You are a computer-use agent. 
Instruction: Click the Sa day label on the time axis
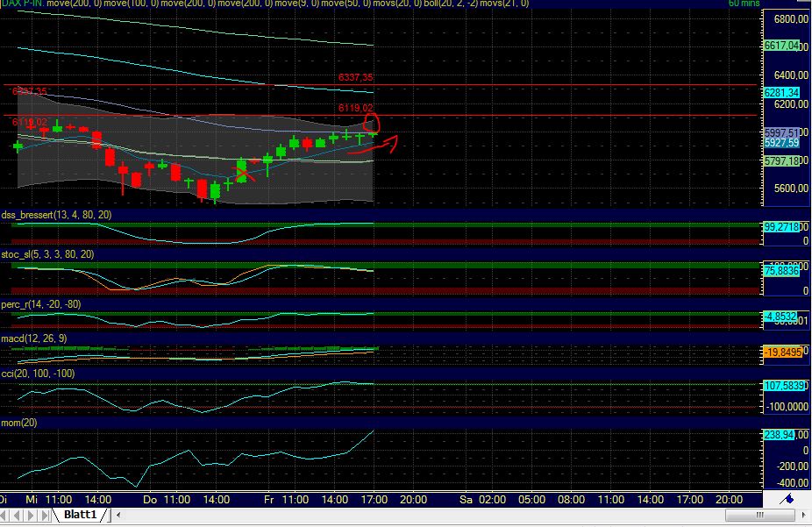(467, 500)
